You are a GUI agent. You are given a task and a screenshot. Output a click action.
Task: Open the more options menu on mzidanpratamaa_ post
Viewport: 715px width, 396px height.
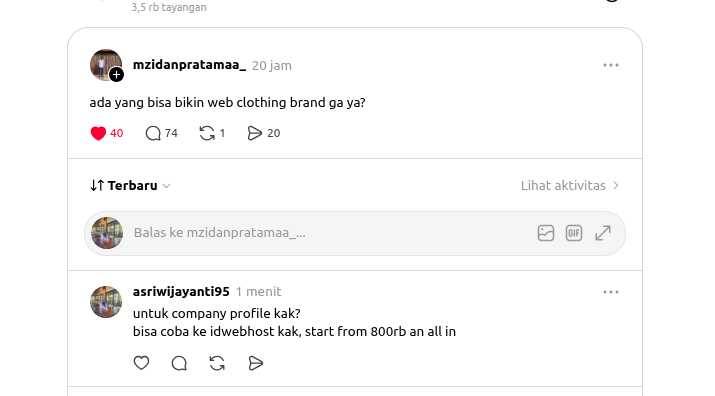click(x=611, y=65)
